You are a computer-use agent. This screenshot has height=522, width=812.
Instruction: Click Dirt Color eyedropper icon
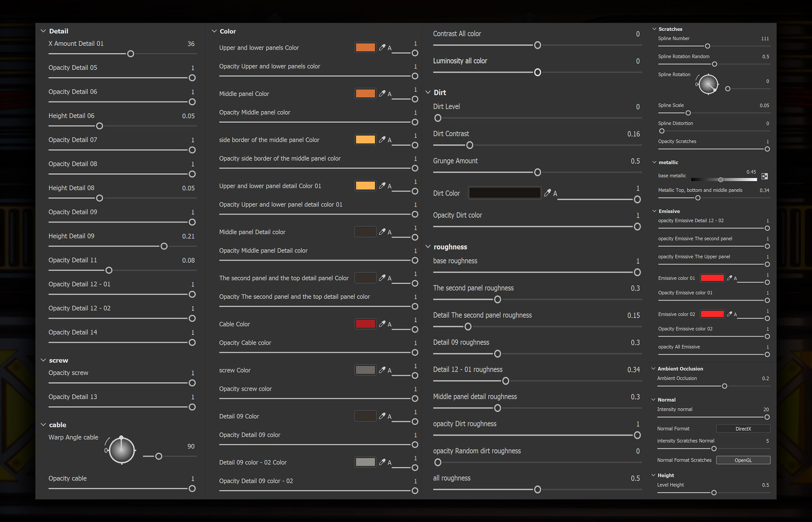[547, 193]
